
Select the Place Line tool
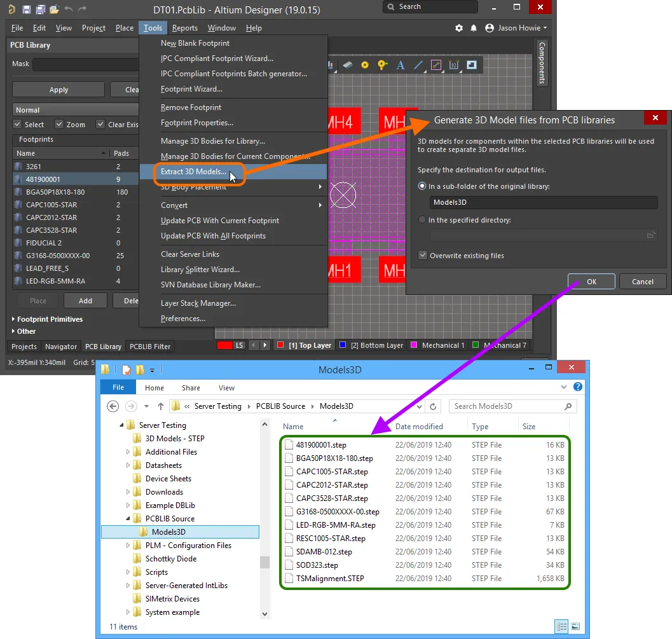pyautogui.click(x=418, y=65)
